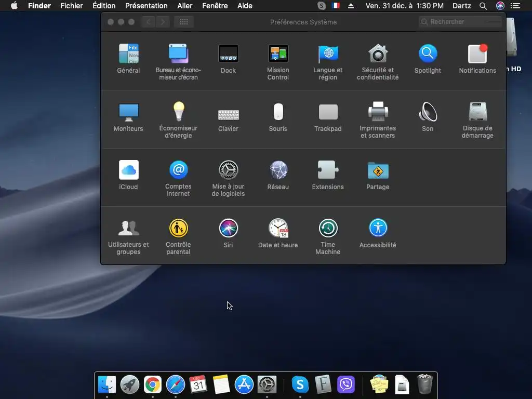The image size is (532, 399).
Task: Launch Google Chrome from the Dock
Action: [153, 384]
